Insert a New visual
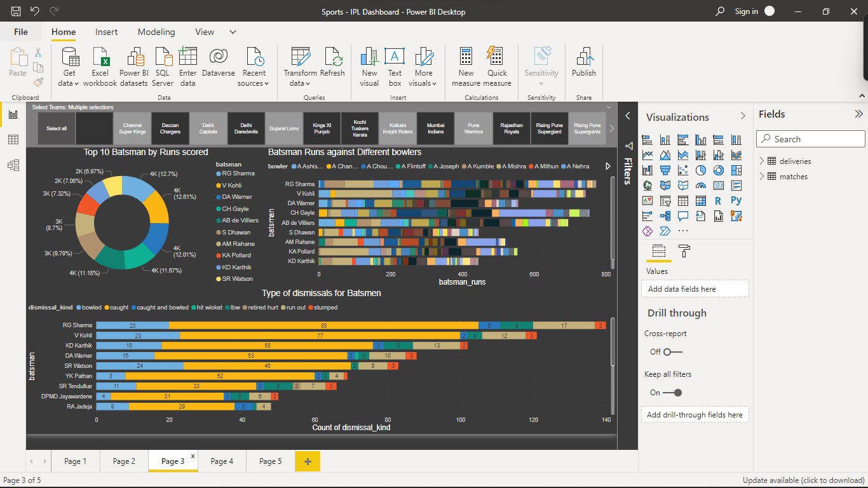 click(x=369, y=67)
